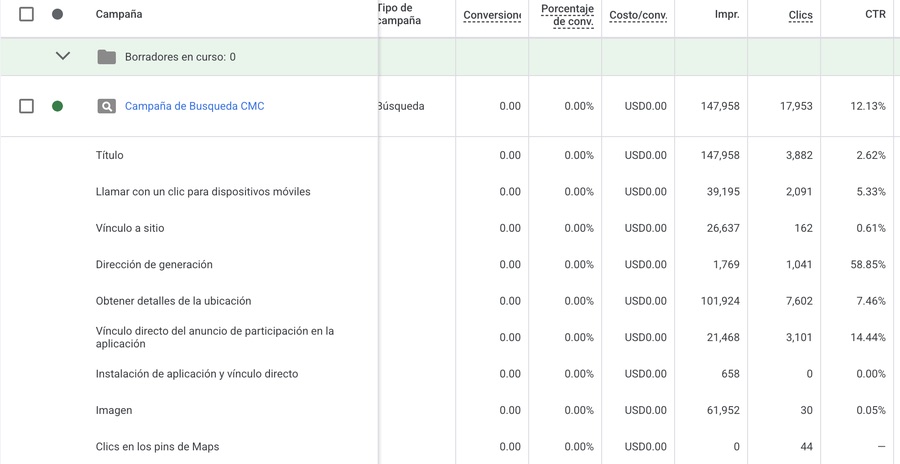Click impressions value 21,468

point(723,337)
